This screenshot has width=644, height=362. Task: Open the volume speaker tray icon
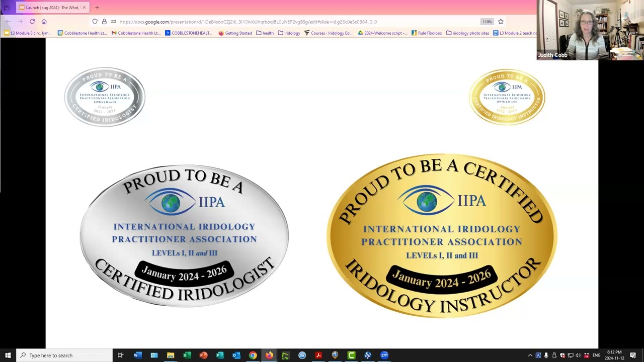click(x=578, y=355)
